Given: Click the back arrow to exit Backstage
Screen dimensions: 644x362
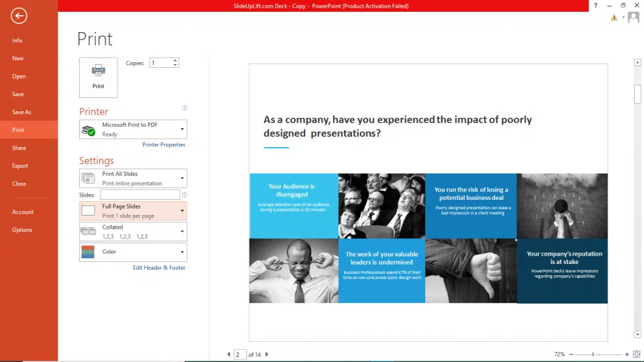Looking at the screenshot, I should [19, 16].
